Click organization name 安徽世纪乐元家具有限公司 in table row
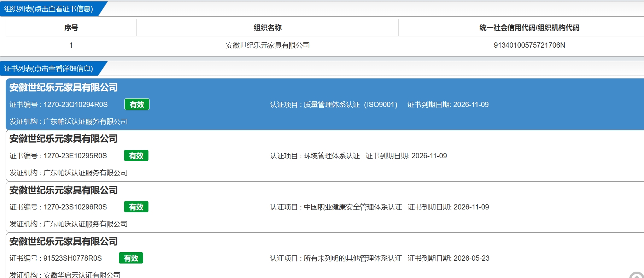Image resolution: width=644 pixels, height=278 pixels. coord(268,45)
